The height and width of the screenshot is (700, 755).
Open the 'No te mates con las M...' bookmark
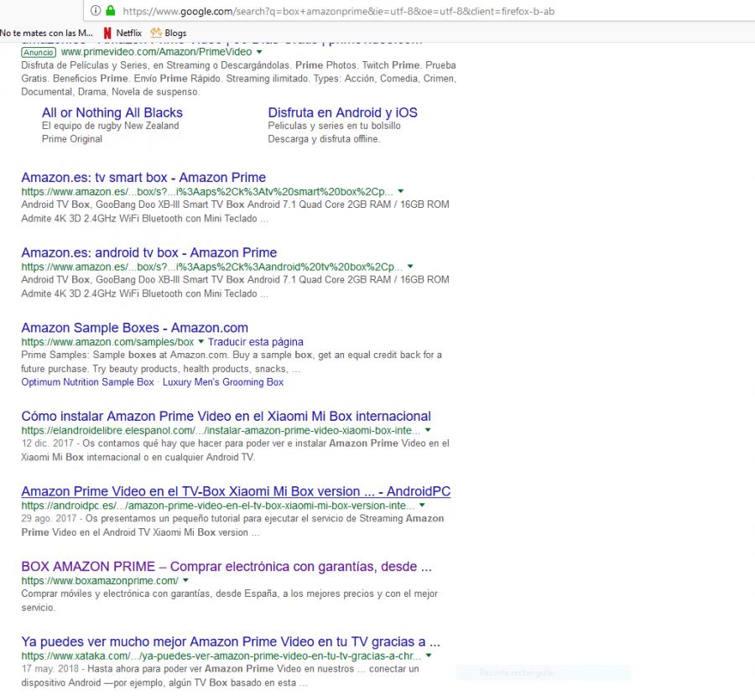46,33
